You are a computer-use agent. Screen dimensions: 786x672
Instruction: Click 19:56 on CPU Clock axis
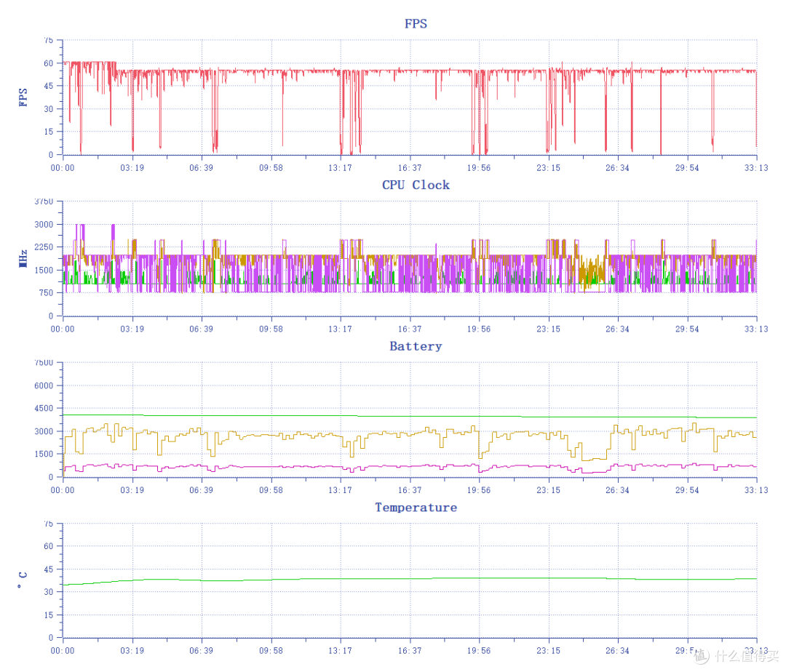tap(479, 329)
